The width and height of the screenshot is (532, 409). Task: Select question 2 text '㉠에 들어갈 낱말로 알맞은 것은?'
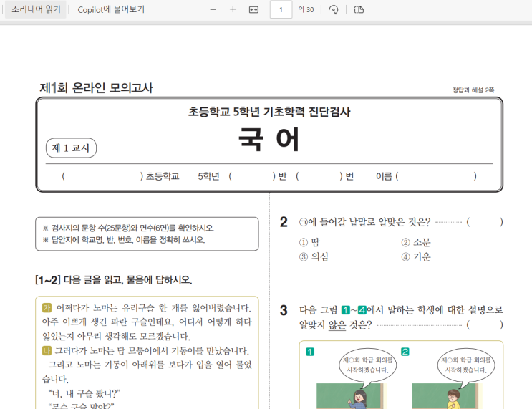(364, 222)
